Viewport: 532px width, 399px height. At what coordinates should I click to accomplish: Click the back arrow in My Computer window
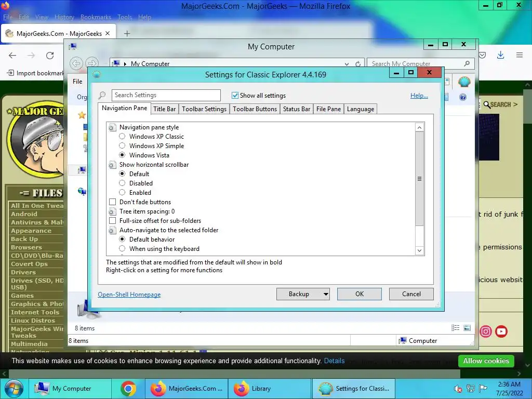[x=76, y=63]
